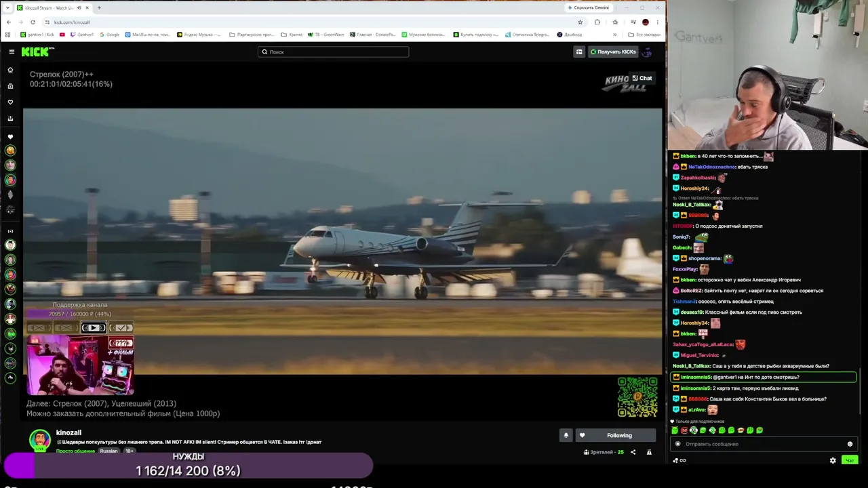868x488 pixels.
Task: Open the kinozall channel avatar
Action: tap(39, 439)
